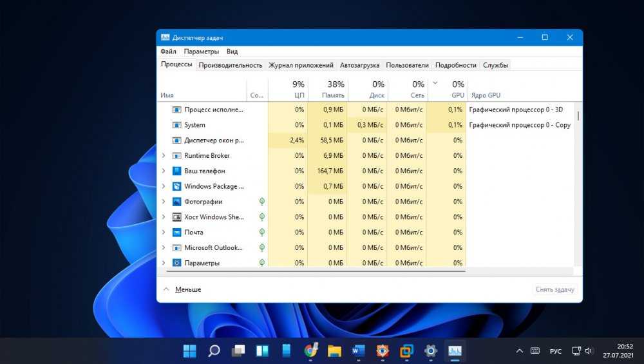Open Word from the taskbar
The height and width of the screenshot is (364, 644).
(x=359, y=351)
